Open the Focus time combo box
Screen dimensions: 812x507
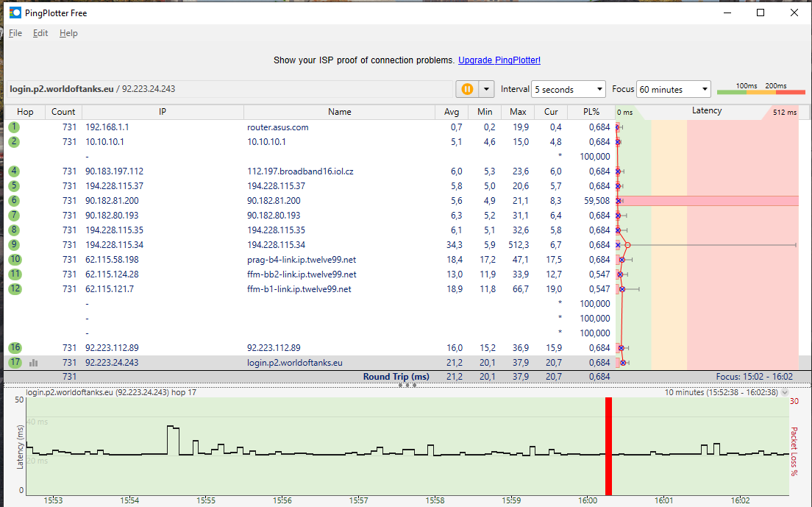(673, 89)
